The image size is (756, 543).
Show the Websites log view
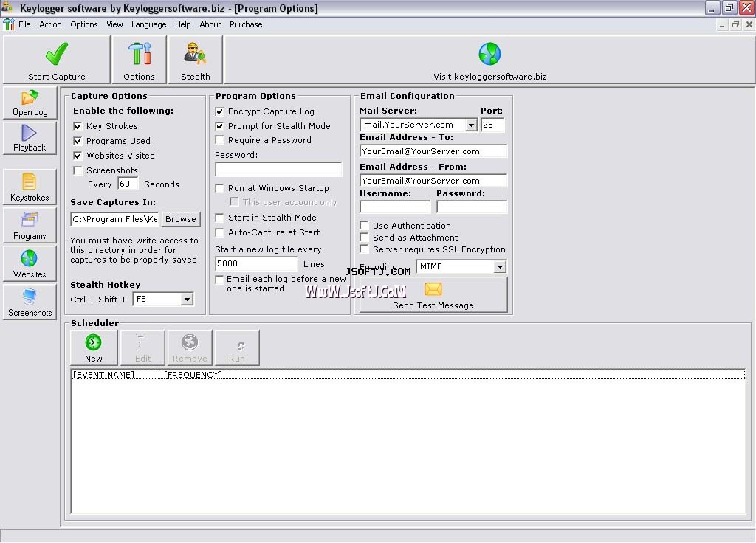coord(30,264)
